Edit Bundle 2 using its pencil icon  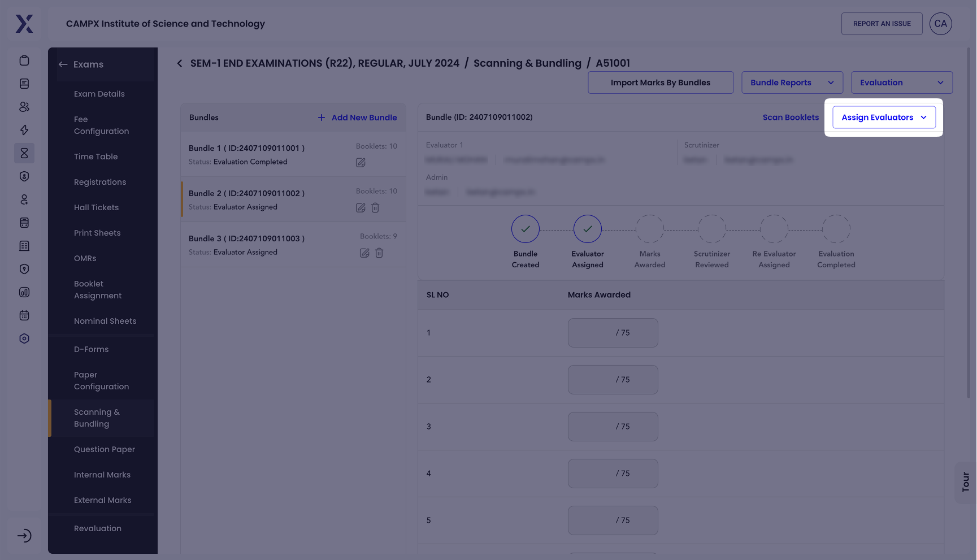[361, 208]
